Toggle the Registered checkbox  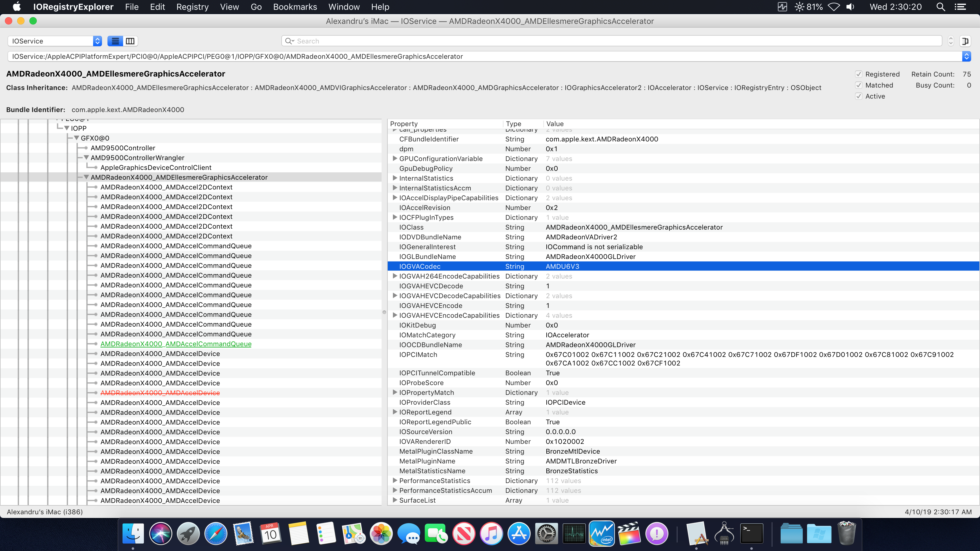(x=859, y=74)
